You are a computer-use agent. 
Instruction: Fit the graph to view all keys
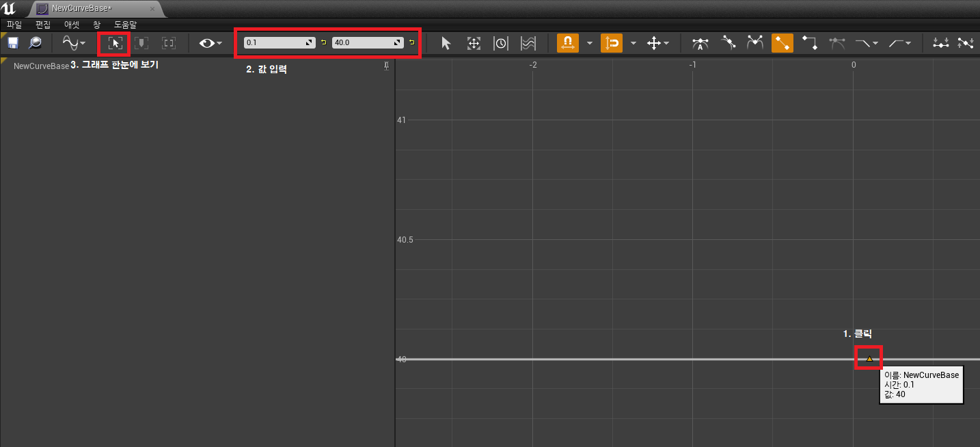(x=115, y=43)
